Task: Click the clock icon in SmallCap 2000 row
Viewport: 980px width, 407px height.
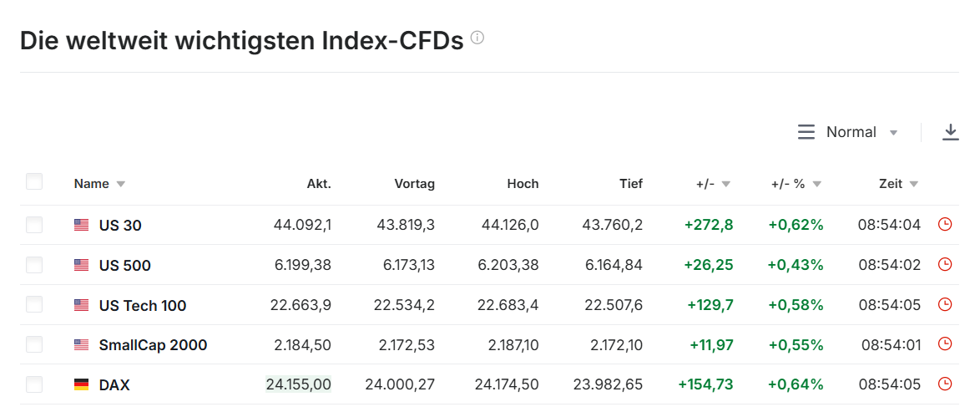Action: [x=945, y=344]
